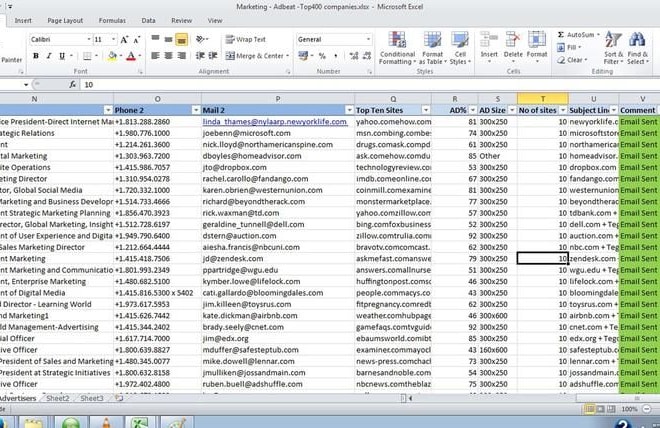Screen dimensions: 660x428
Task: Align text right
Action: point(181,56)
